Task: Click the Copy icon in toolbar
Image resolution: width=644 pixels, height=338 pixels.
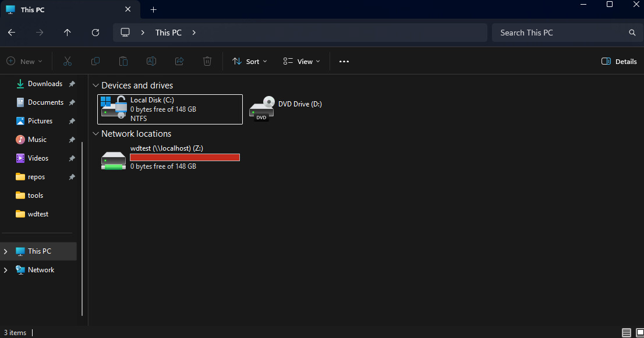Action: point(95,62)
